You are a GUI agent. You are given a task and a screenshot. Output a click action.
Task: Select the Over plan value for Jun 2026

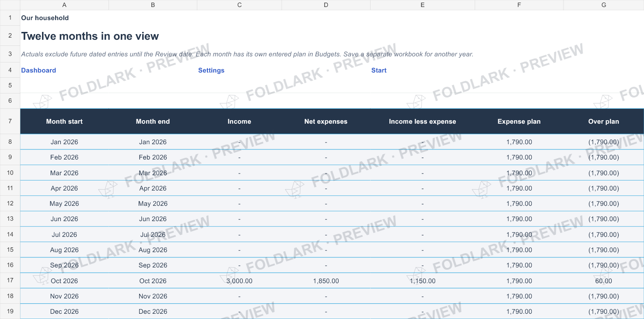pos(604,219)
